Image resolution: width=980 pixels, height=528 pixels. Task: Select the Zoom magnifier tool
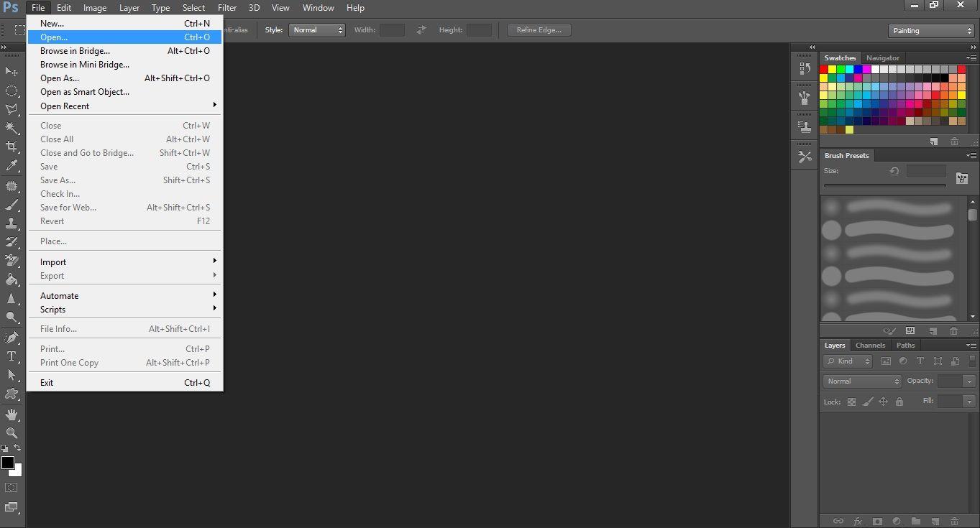12,432
